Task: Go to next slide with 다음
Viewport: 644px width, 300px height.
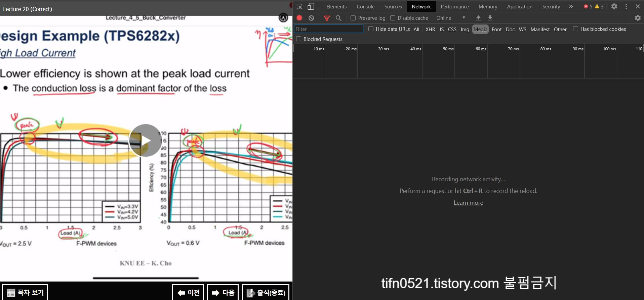Action: [223, 293]
